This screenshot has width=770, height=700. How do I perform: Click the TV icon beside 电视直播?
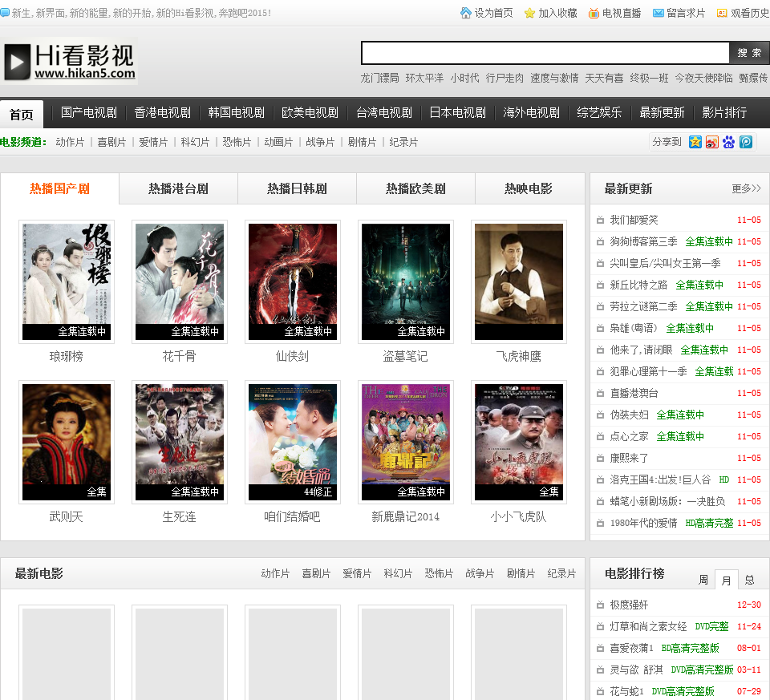tap(594, 14)
